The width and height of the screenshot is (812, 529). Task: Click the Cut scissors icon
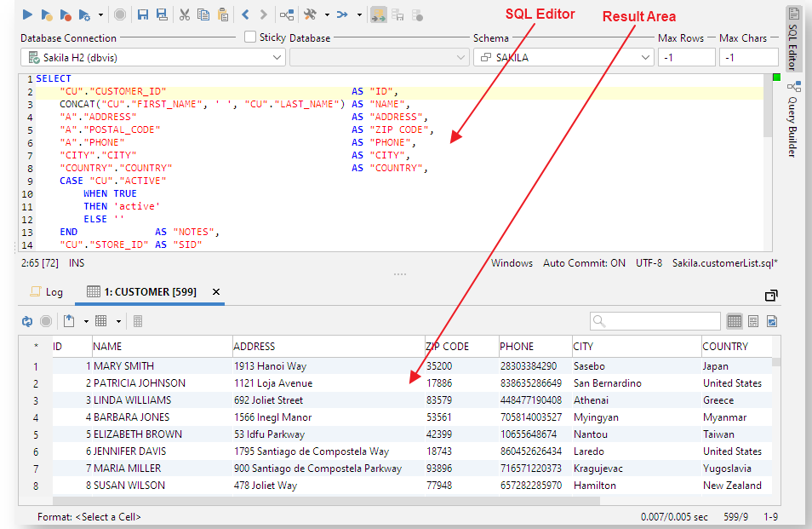click(x=184, y=14)
